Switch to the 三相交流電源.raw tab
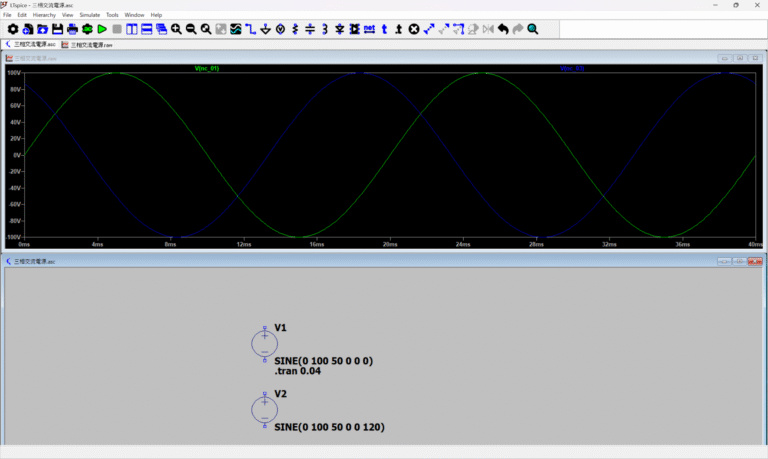Screen dimensions: 768x459 [x=90, y=45]
